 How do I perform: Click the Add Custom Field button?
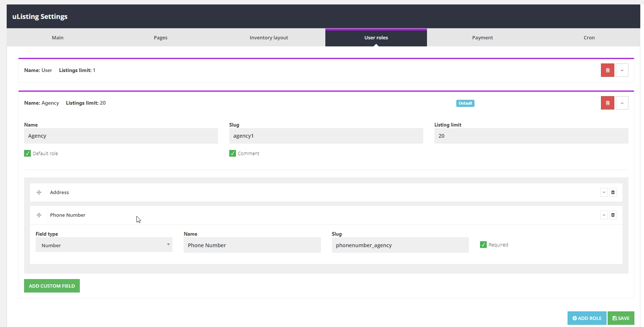point(52,286)
